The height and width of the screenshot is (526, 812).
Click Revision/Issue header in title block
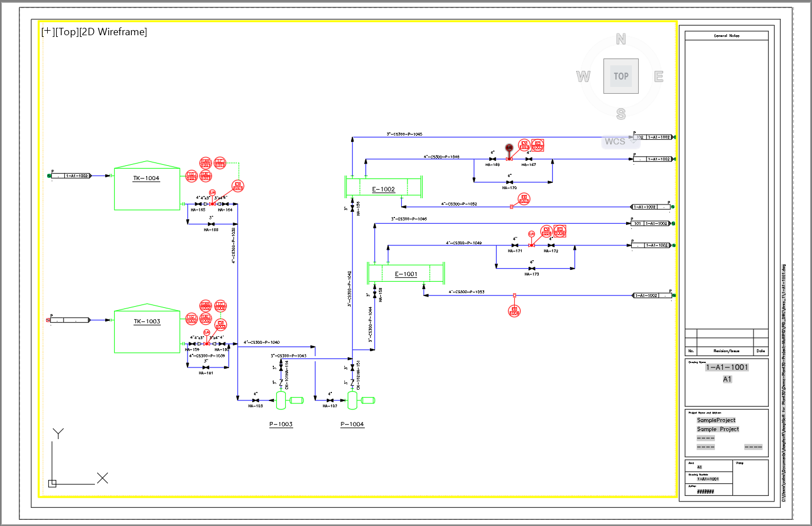pos(726,351)
